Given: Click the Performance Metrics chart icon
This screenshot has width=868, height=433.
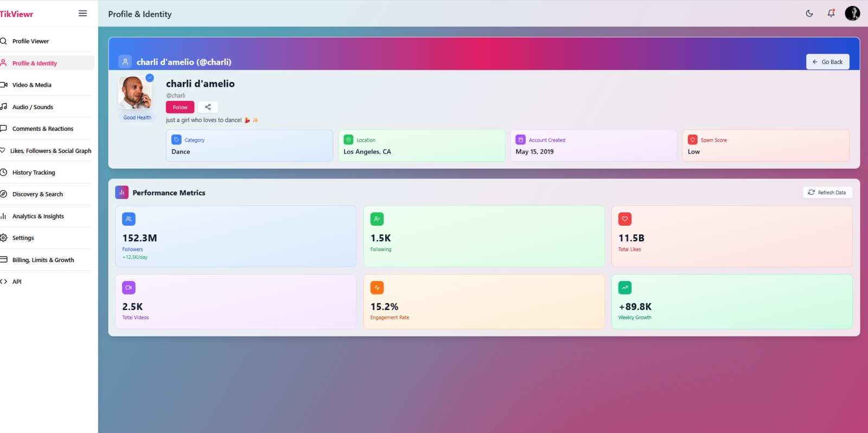Looking at the screenshot, I should 122,193.
